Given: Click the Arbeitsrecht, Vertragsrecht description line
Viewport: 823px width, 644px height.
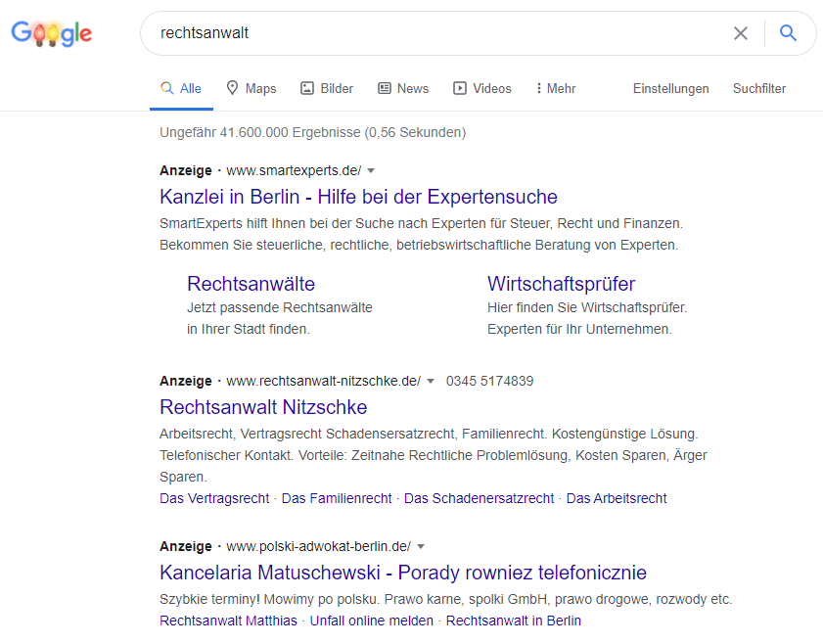Looking at the screenshot, I should pos(429,434).
